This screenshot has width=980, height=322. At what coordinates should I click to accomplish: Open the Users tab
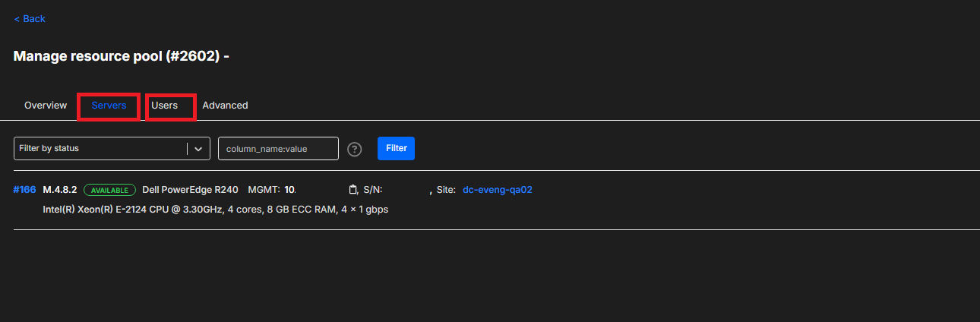(x=164, y=106)
